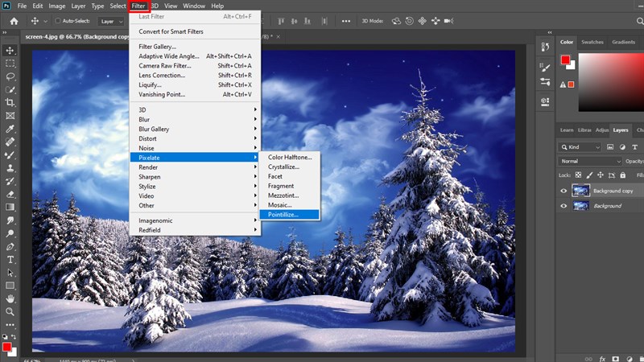Switch to the Learn tab
Image resolution: width=644 pixels, height=362 pixels.
coord(567,130)
